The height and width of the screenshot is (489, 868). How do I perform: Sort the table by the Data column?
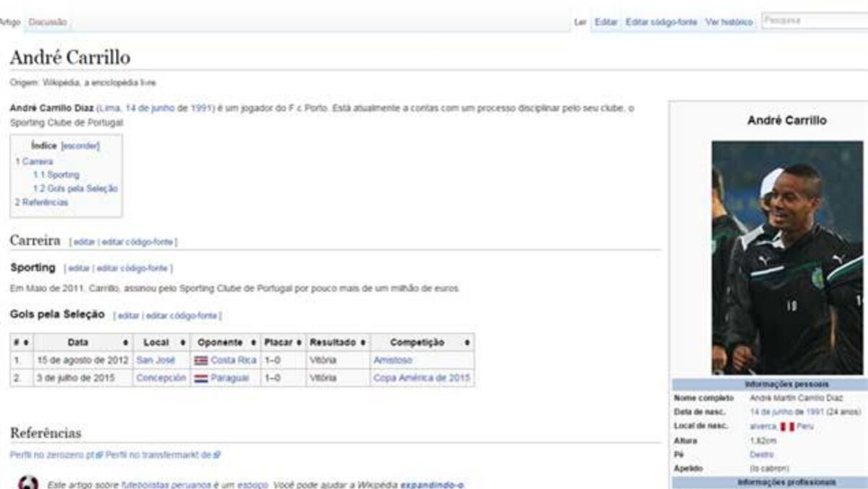coord(126,342)
